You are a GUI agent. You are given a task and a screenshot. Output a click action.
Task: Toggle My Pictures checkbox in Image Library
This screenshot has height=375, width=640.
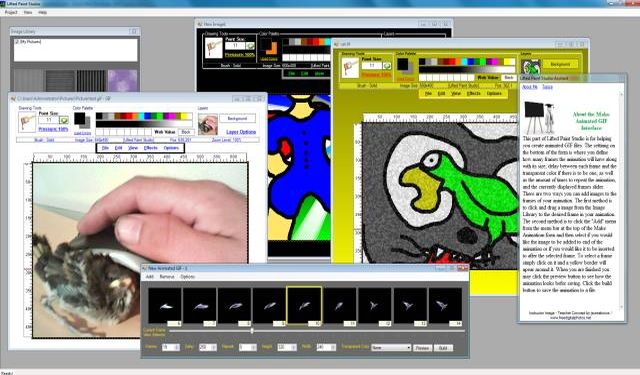click(17, 42)
